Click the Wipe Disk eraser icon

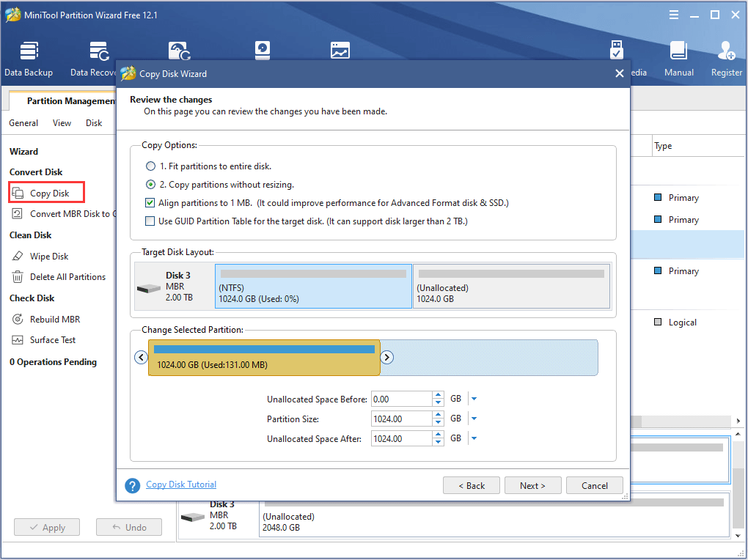[17, 256]
